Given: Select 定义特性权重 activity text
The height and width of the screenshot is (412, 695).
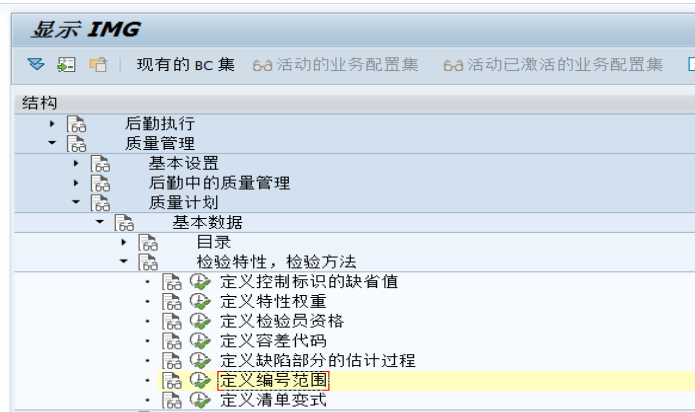Looking at the screenshot, I should (273, 301).
